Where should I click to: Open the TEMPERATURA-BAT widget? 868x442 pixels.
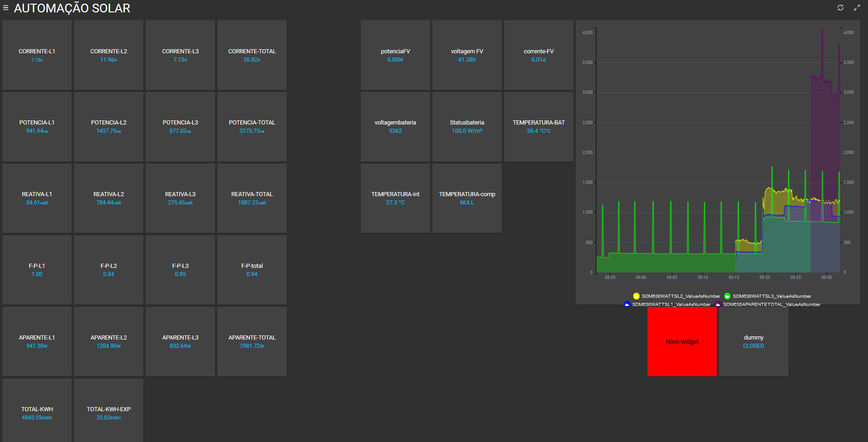point(539,126)
